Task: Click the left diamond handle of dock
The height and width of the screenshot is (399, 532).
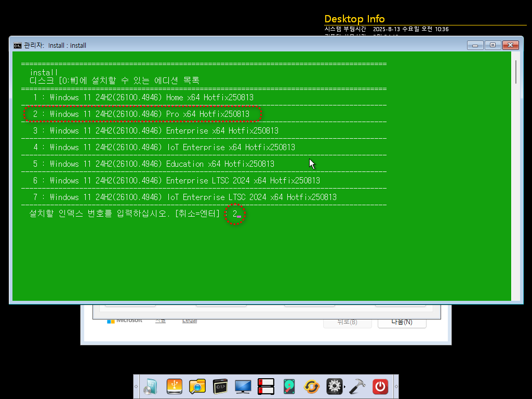Action: click(136, 387)
